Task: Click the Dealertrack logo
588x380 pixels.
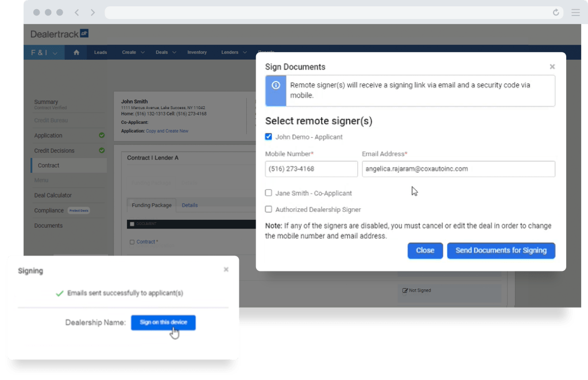Action: [60, 34]
